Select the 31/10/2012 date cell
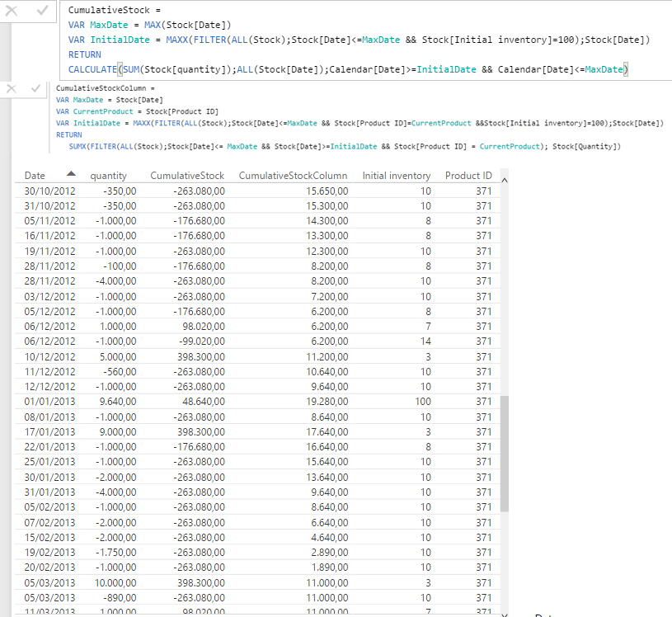Viewport: 672px width, 617px height. point(49,206)
